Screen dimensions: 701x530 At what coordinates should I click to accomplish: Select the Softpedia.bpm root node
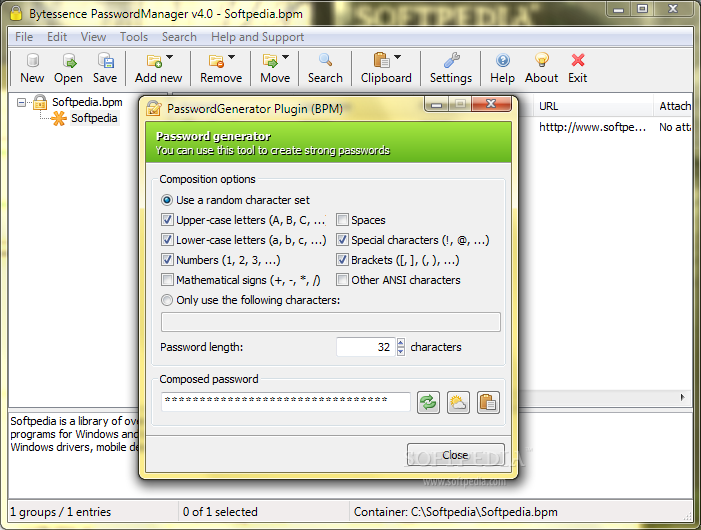[x=87, y=102]
